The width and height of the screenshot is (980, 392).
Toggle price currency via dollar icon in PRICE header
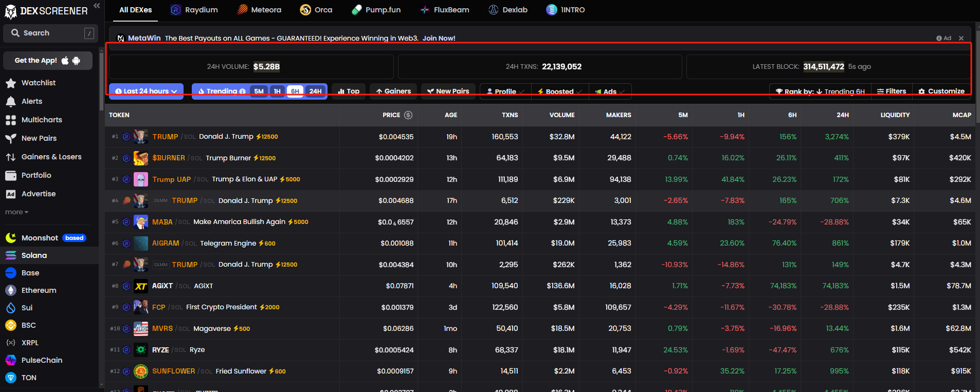coord(408,115)
